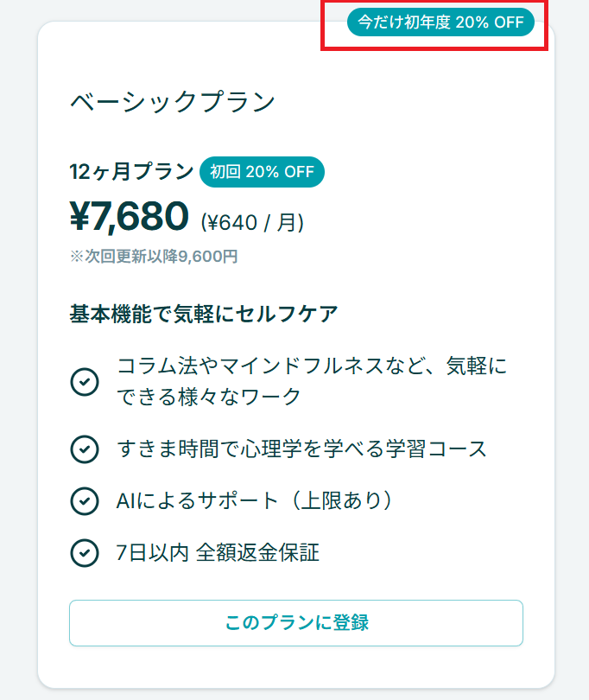This screenshot has width=589, height=700.
Task: Click the 12ヶ月プラン label
Action: coord(131,171)
